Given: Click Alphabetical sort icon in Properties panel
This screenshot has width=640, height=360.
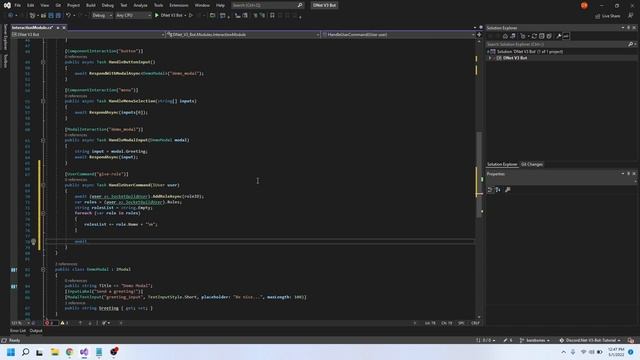Looking at the screenshot, I should pyautogui.click(x=498, y=190).
